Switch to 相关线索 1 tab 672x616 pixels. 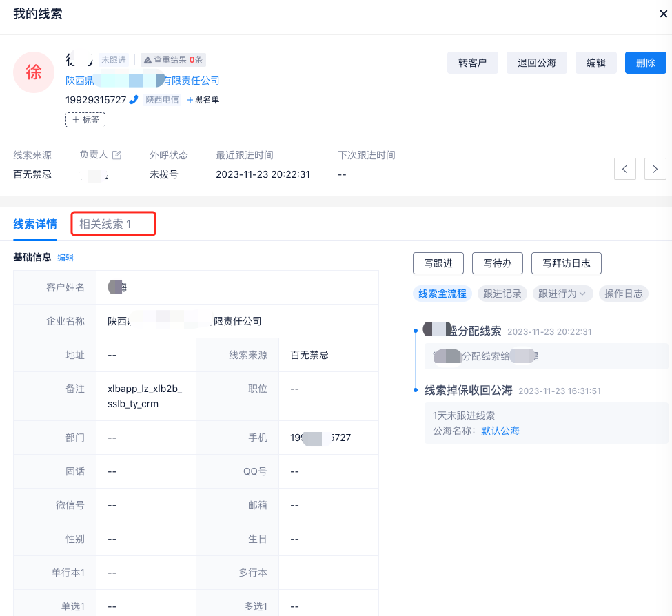coord(105,224)
